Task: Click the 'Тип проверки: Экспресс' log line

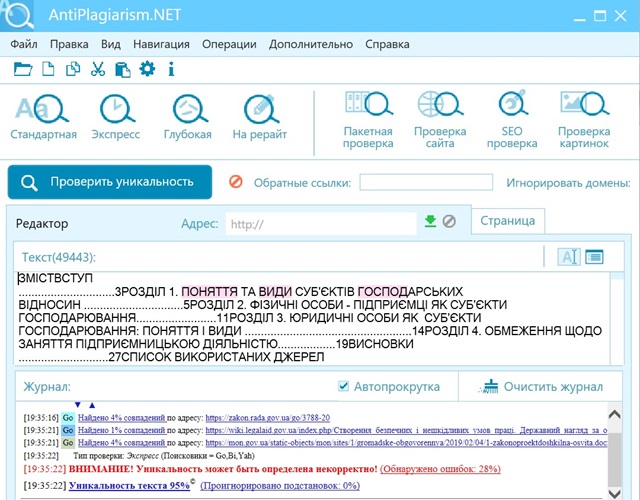Action: [x=164, y=456]
